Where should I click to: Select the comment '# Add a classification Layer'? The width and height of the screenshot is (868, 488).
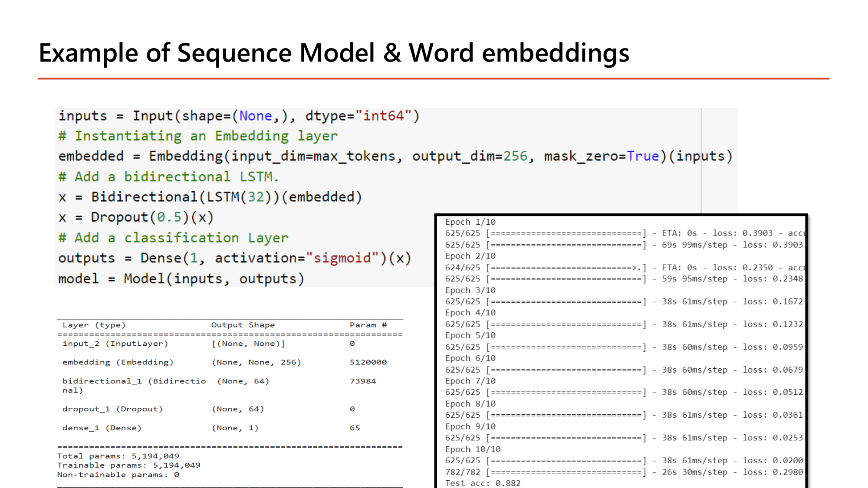point(173,238)
